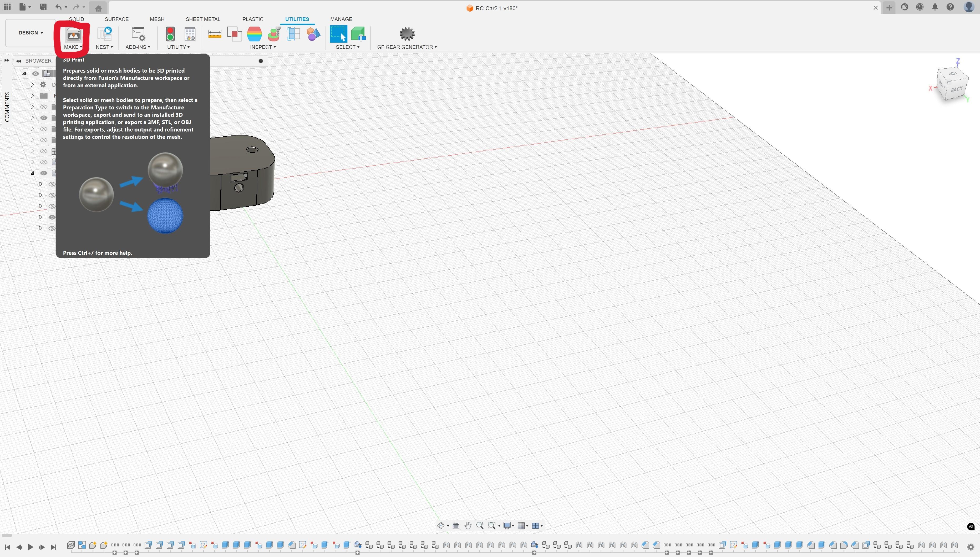Switch to the PLASTIC tab
This screenshot has width=980, height=557.
click(253, 19)
